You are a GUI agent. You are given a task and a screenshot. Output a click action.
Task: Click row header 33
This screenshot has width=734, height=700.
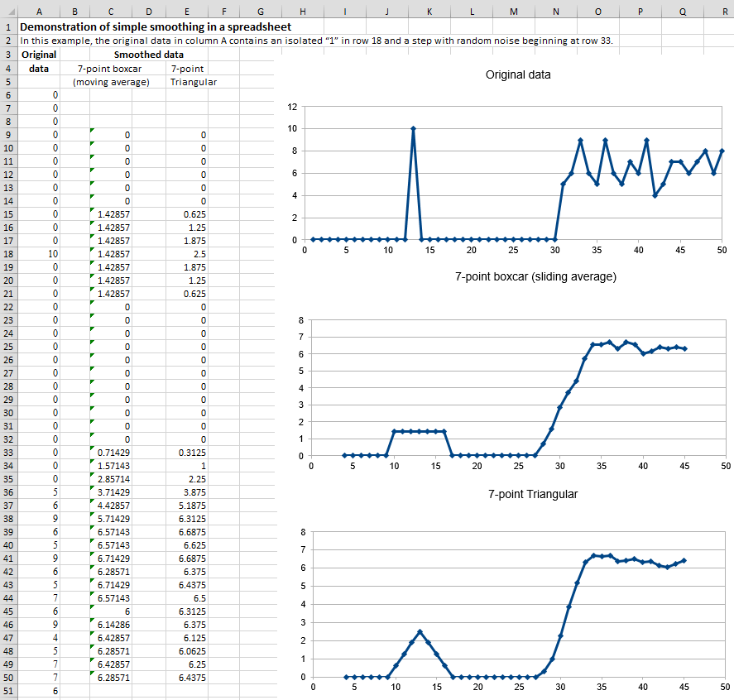(x=8, y=453)
